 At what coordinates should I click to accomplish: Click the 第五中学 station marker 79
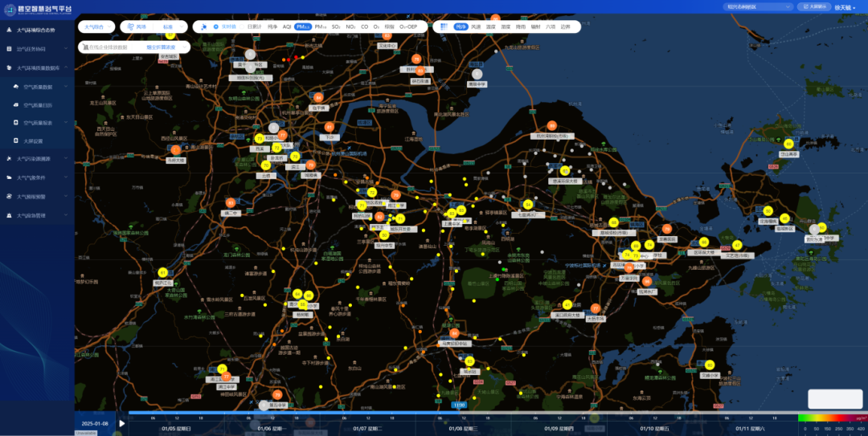pyautogui.click(x=277, y=394)
